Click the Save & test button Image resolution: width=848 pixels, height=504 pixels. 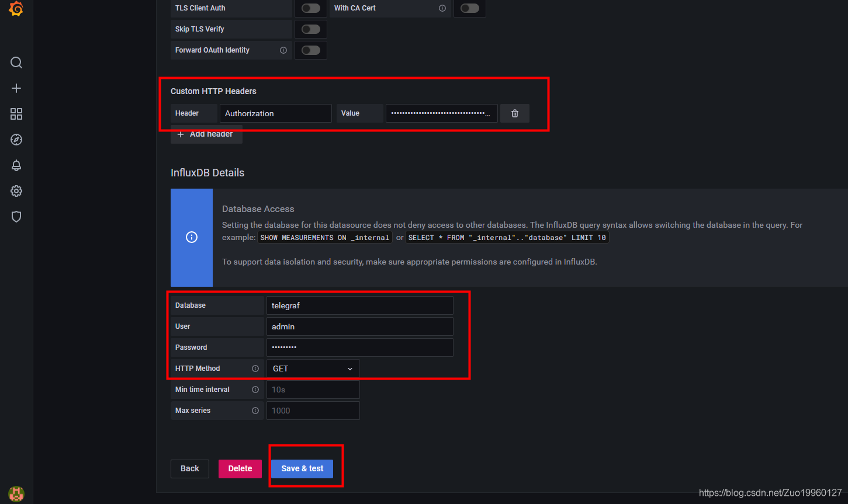pos(302,468)
